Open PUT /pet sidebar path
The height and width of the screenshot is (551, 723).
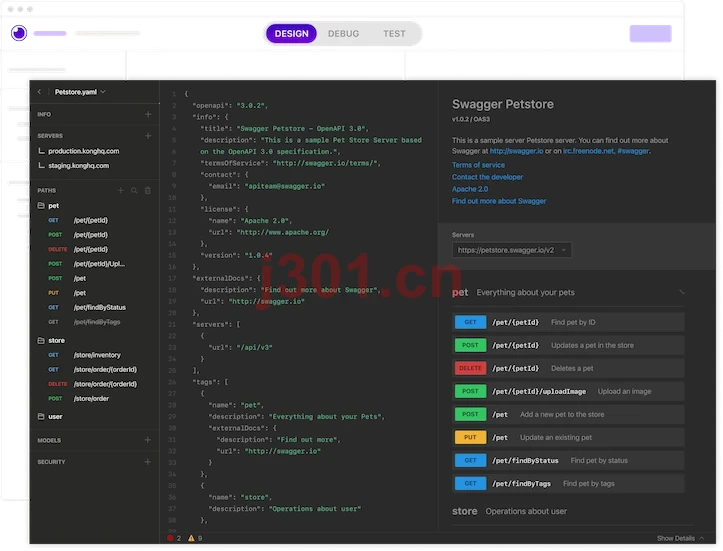pyautogui.click(x=67, y=293)
